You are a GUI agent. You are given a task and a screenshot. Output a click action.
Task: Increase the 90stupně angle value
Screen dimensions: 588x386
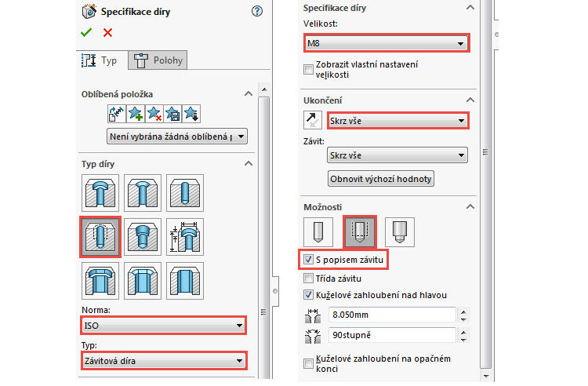coord(463,332)
